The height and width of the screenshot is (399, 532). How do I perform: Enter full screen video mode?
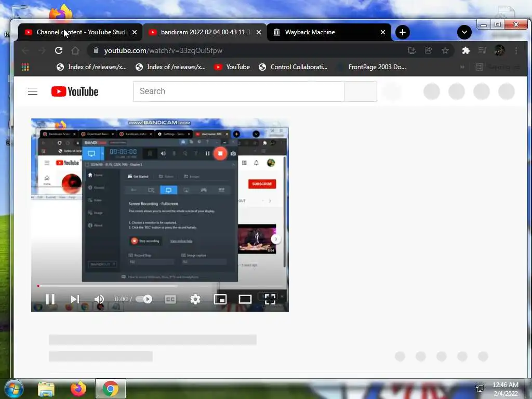[x=270, y=299]
